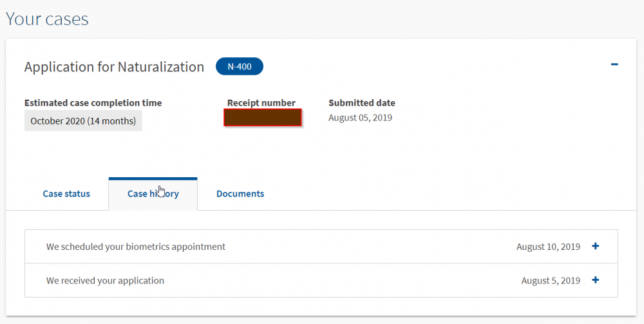Expand the 'We received your application' entry
This screenshot has width=644, height=324.
[x=596, y=280]
